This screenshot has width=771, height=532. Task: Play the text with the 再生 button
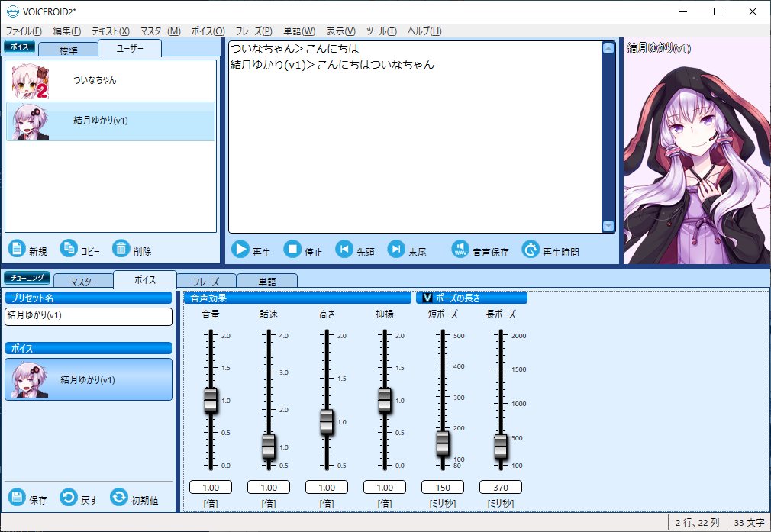[251, 250]
